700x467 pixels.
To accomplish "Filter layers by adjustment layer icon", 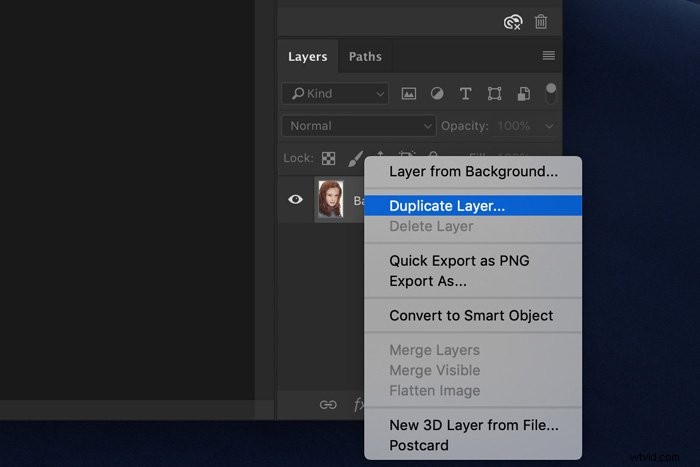I will pos(437,93).
